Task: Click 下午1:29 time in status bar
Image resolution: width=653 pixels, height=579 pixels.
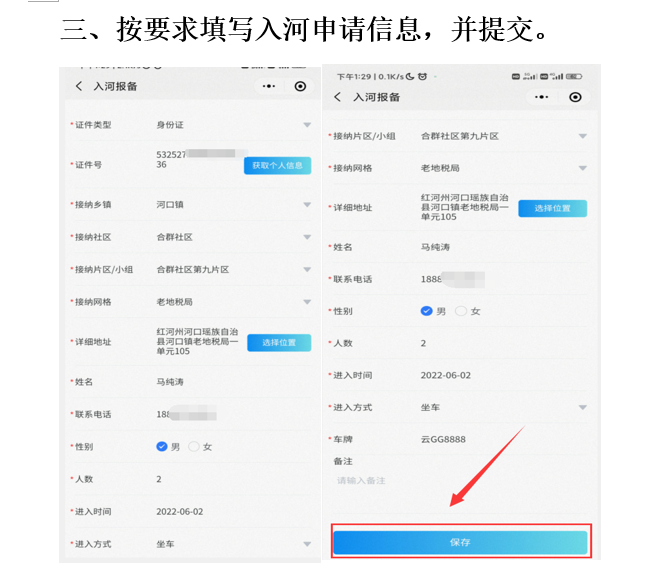Action: pyautogui.click(x=354, y=77)
